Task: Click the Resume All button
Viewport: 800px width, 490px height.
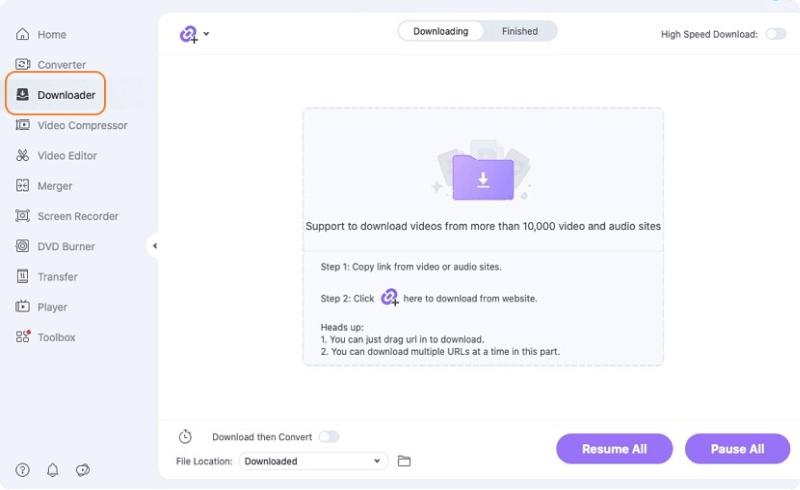Action: point(614,449)
